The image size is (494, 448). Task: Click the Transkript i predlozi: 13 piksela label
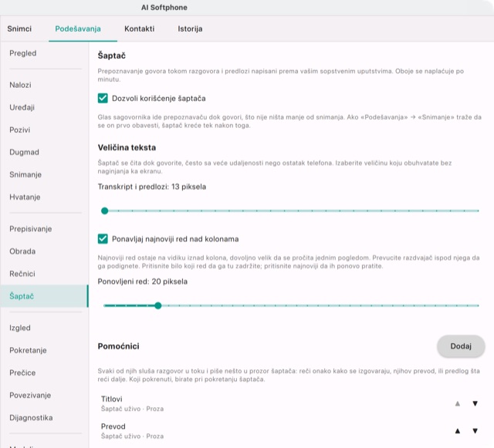(x=152, y=187)
